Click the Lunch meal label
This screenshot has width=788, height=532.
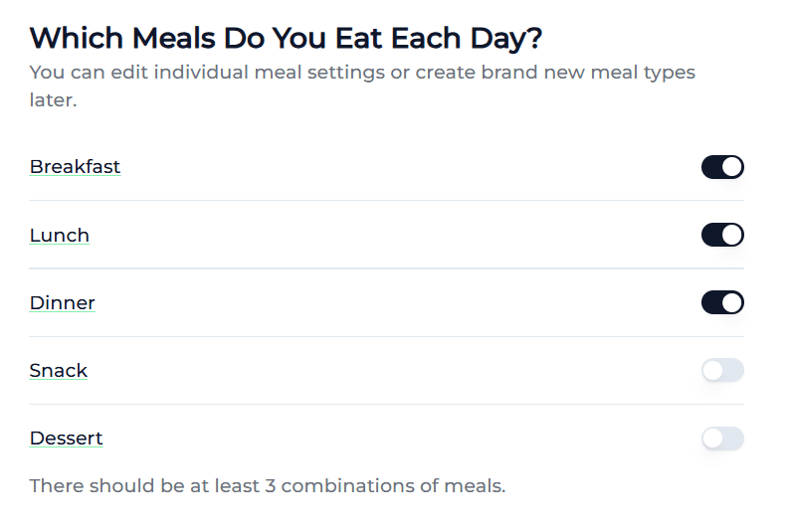pyautogui.click(x=60, y=236)
